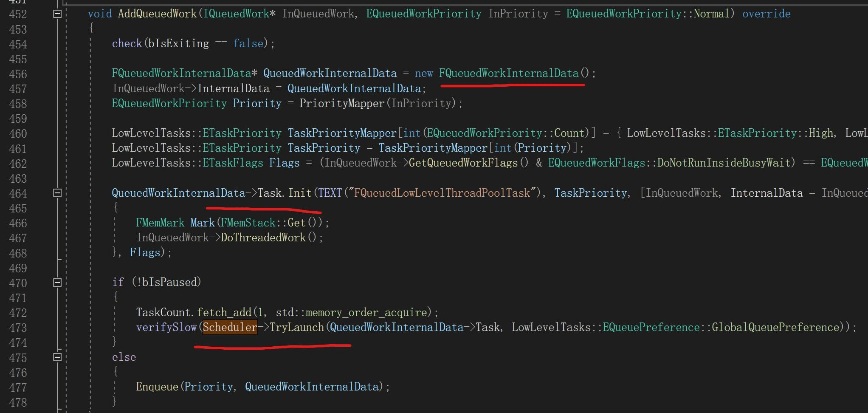The height and width of the screenshot is (413, 868).
Task: Click the FMemMark type name
Action: (x=160, y=223)
